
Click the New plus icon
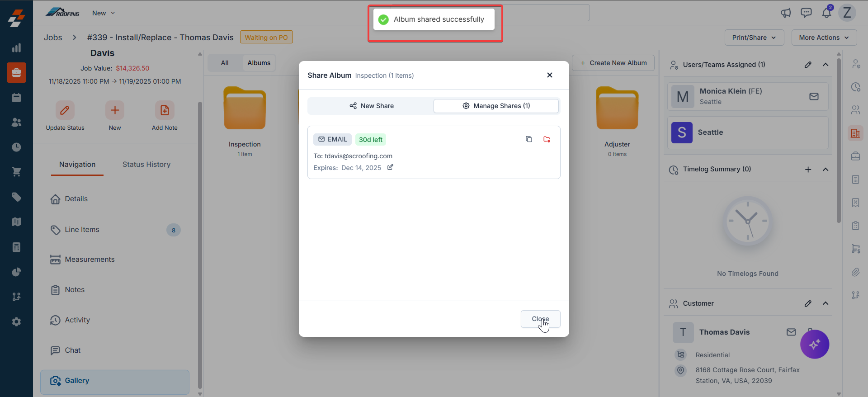click(x=115, y=110)
